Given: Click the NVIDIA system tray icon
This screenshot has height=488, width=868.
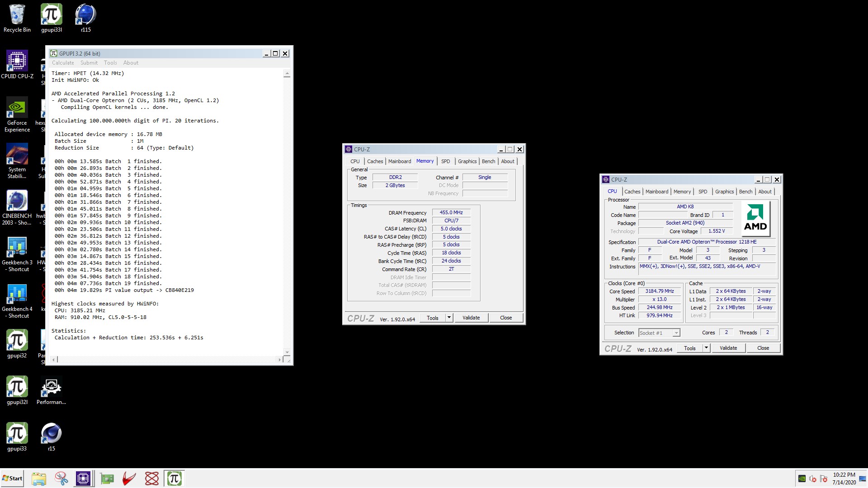Looking at the screenshot, I should pyautogui.click(x=802, y=479).
